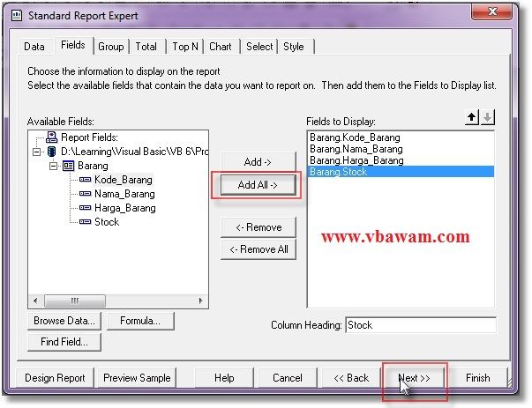Click the field icon next to Kode_Barang
Viewport: 532px width, 408px height.
[x=85, y=180]
